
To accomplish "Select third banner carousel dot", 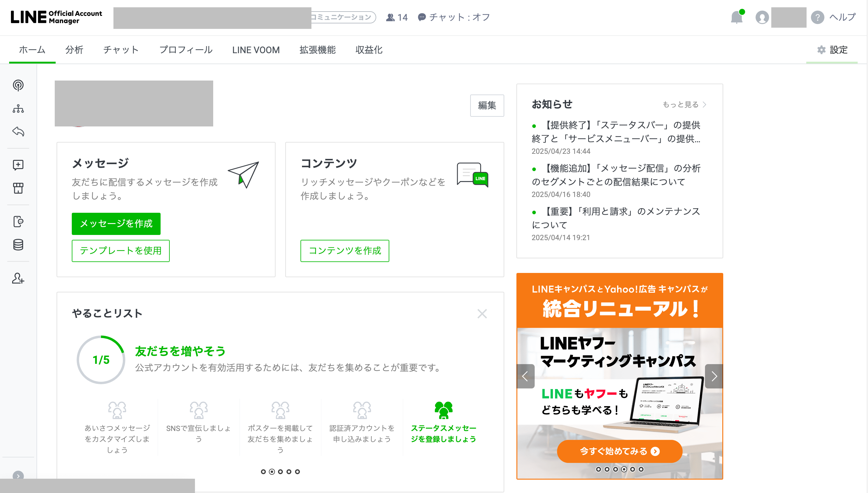I will click(615, 469).
